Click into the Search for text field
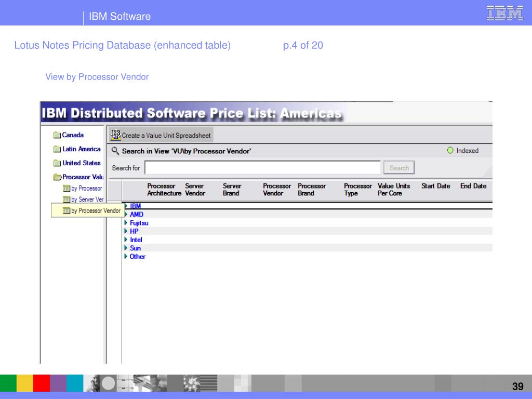This screenshot has height=399, width=532. (263, 168)
